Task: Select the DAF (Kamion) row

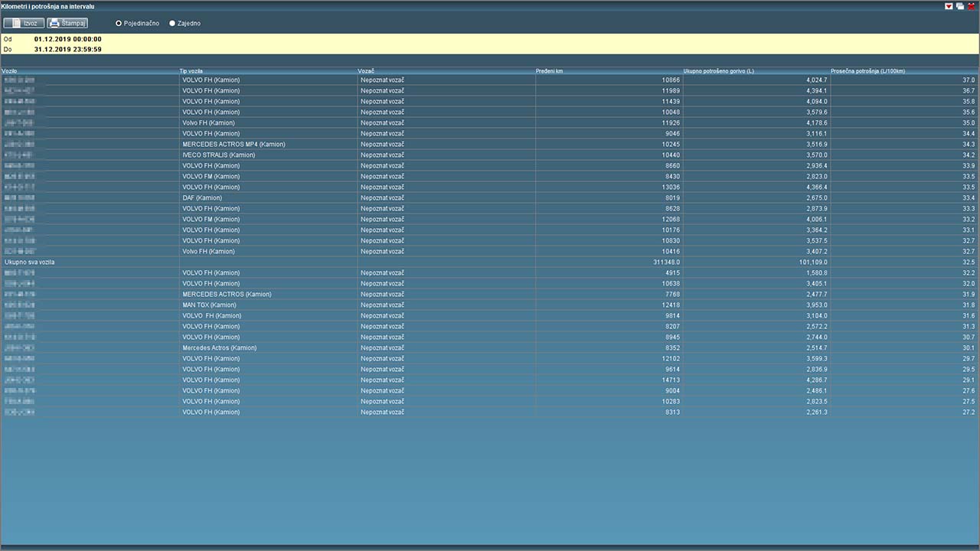Action: click(201, 198)
